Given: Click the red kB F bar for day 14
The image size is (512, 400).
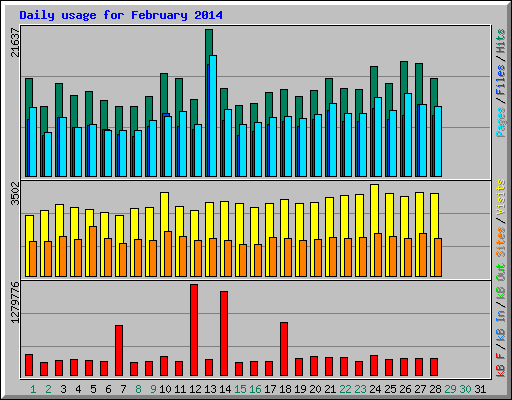Looking at the screenshot, I should point(224,334).
